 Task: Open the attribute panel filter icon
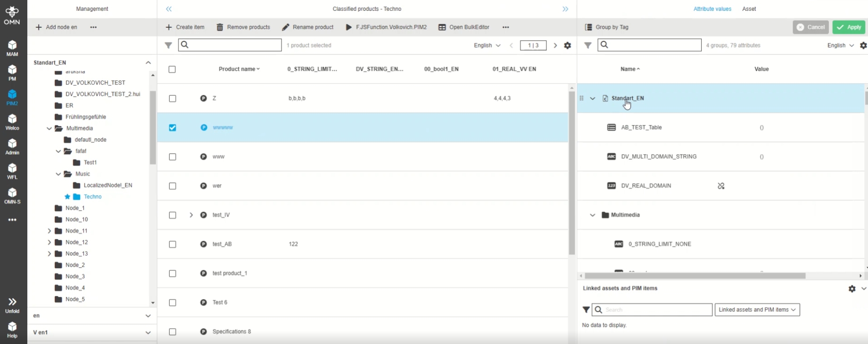pos(588,45)
